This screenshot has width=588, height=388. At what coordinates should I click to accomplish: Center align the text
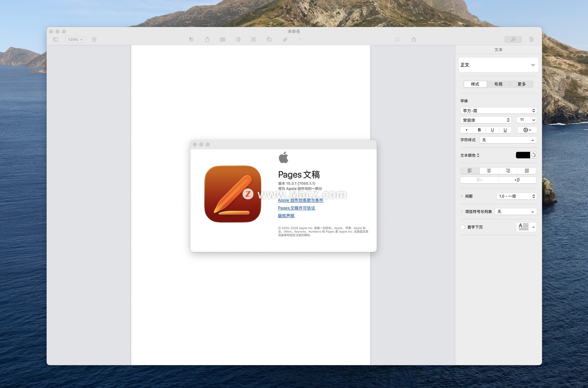tap(489, 171)
